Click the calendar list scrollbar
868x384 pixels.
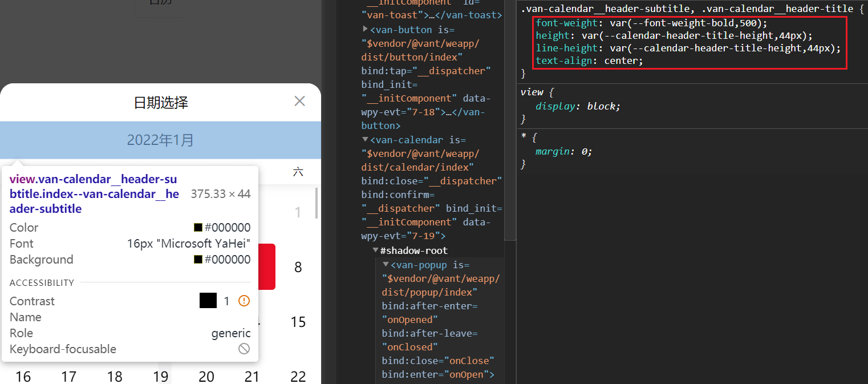pyautogui.click(x=317, y=204)
